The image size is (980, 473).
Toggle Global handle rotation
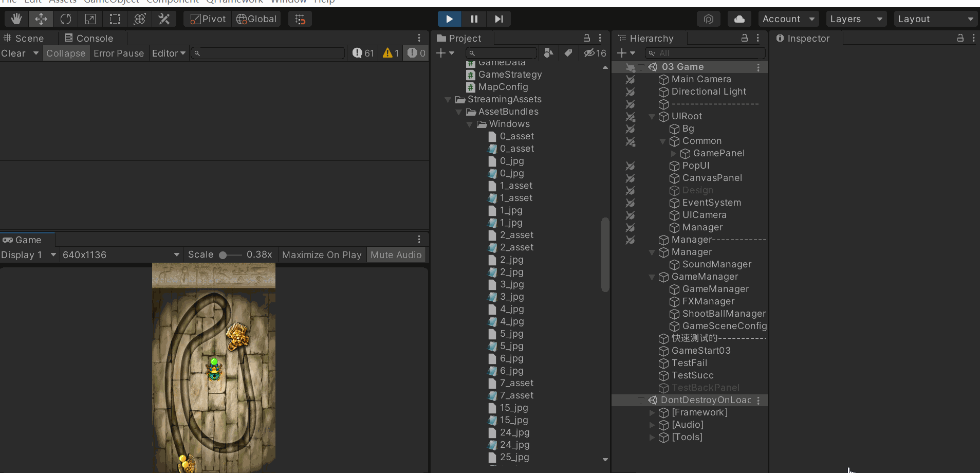pyautogui.click(x=256, y=19)
